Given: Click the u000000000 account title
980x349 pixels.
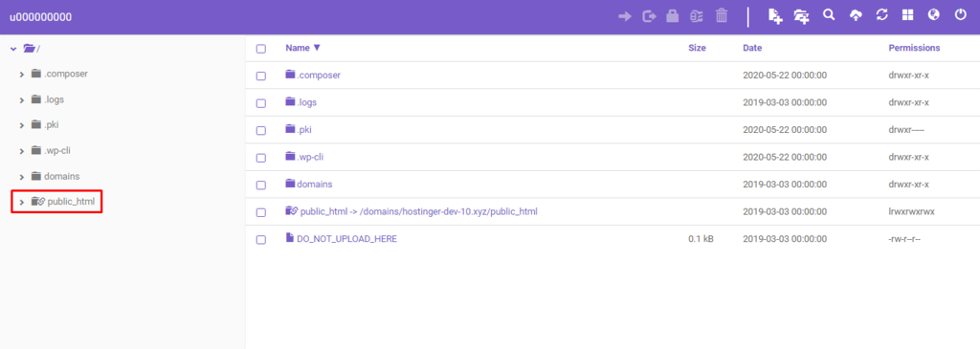Looking at the screenshot, I should pos(40,17).
